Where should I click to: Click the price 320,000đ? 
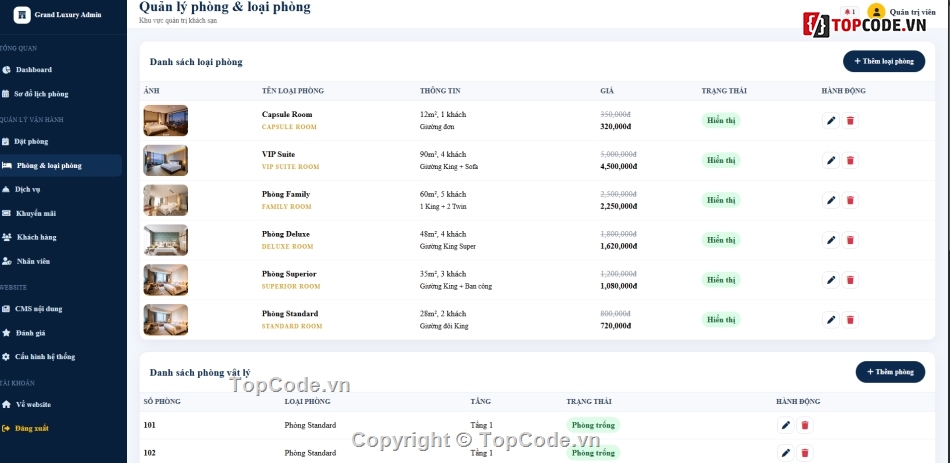tap(616, 127)
